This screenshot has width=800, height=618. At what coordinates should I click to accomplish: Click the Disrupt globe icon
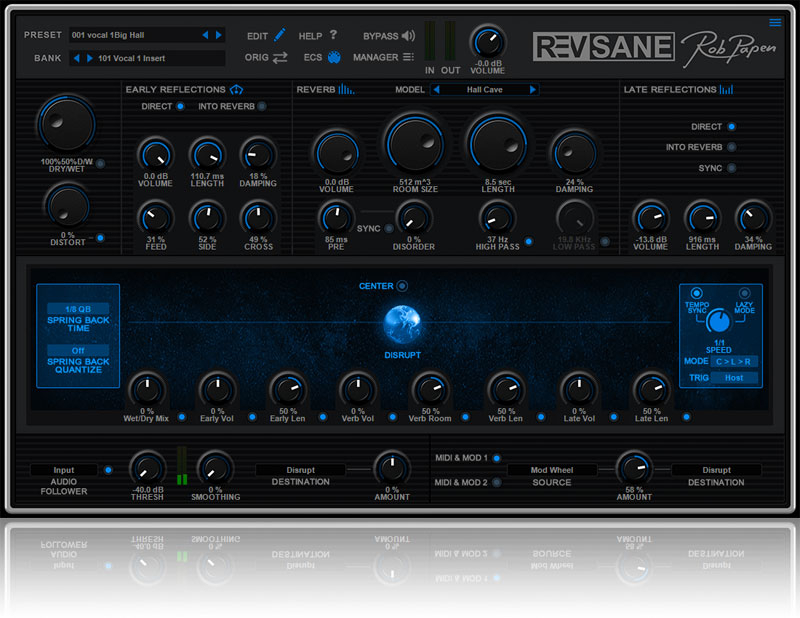(x=402, y=323)
